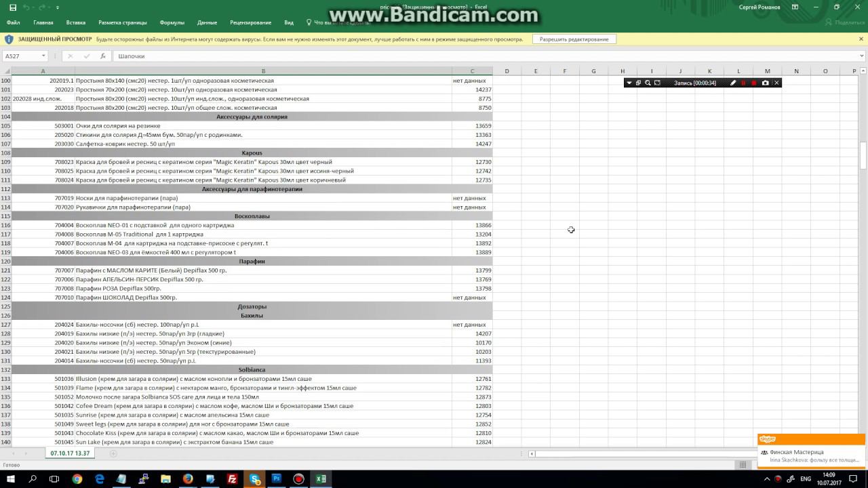868x488 pixels.
Task: Click the vertical scrollbar thumb
Action: [x=863, y=155]
